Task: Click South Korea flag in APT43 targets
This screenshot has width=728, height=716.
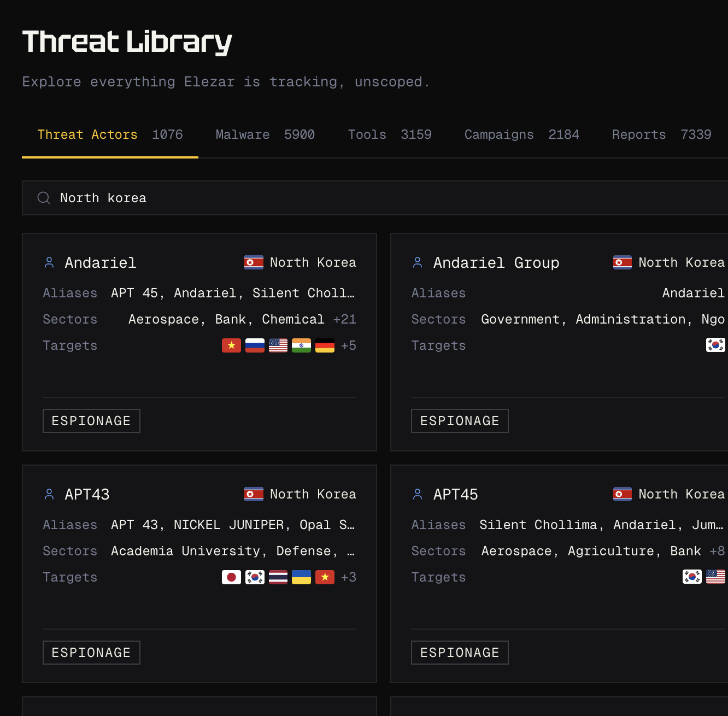Action: 255,577
